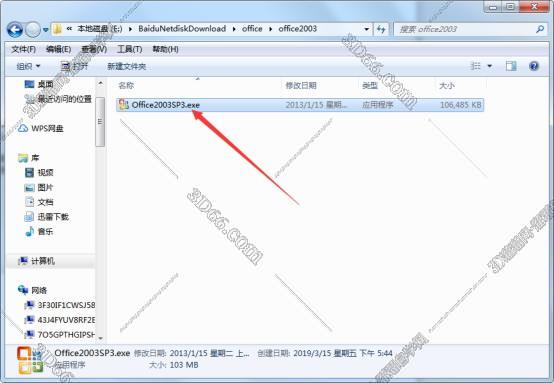This screenshot has height=383, width=554.
Task: Expand the 组织 dropdown button
Action: pos(28,66)
